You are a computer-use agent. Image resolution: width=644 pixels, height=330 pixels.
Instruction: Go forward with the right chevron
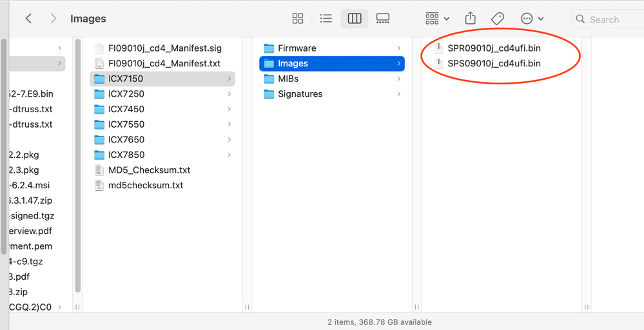tap(53, 19)
